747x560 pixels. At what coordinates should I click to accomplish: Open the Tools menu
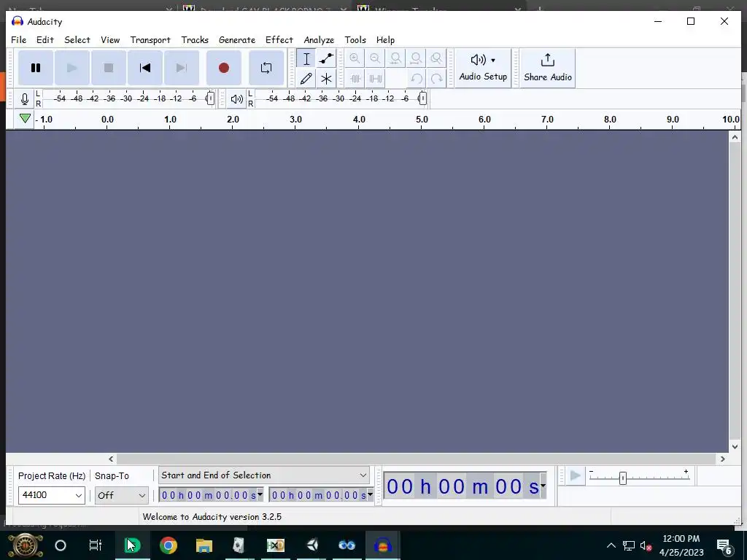tap(355, 40)
